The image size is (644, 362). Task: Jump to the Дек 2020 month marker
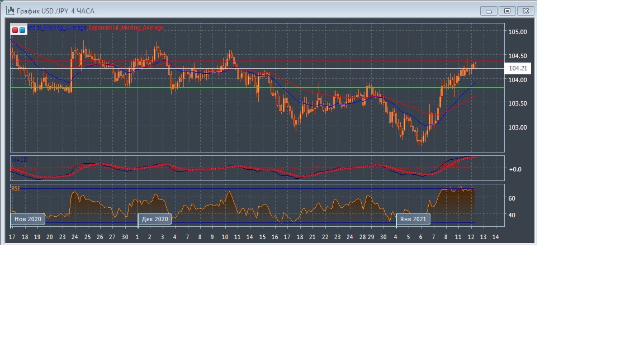pos(155,219)
